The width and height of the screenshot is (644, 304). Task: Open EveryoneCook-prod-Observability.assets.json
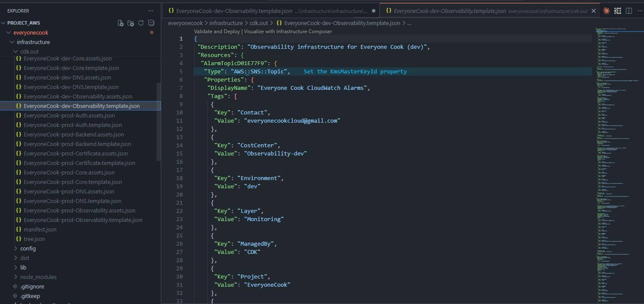tap(80, 210)
